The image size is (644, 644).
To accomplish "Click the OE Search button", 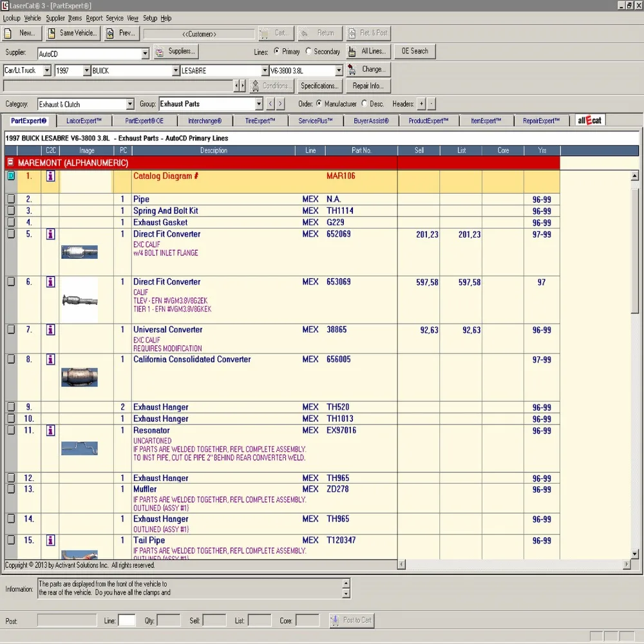I will (x=415, y=52).
